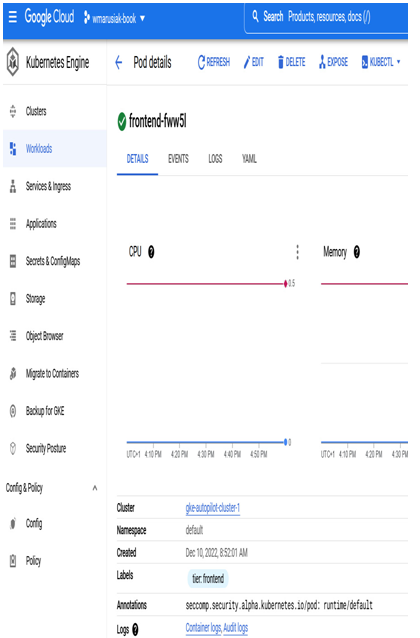Open the gke-autopilot-cluster-1 link
The width and height of the screenshot is (420, 638).
[x=212, y=508]
